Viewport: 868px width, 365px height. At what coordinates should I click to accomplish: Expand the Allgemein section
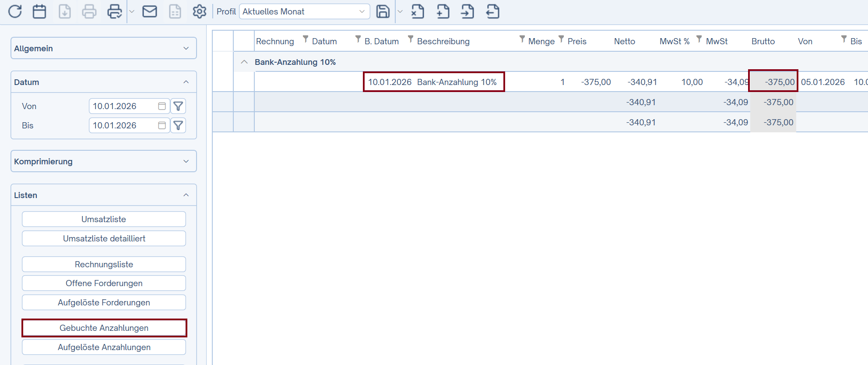[x=104, y=48]
